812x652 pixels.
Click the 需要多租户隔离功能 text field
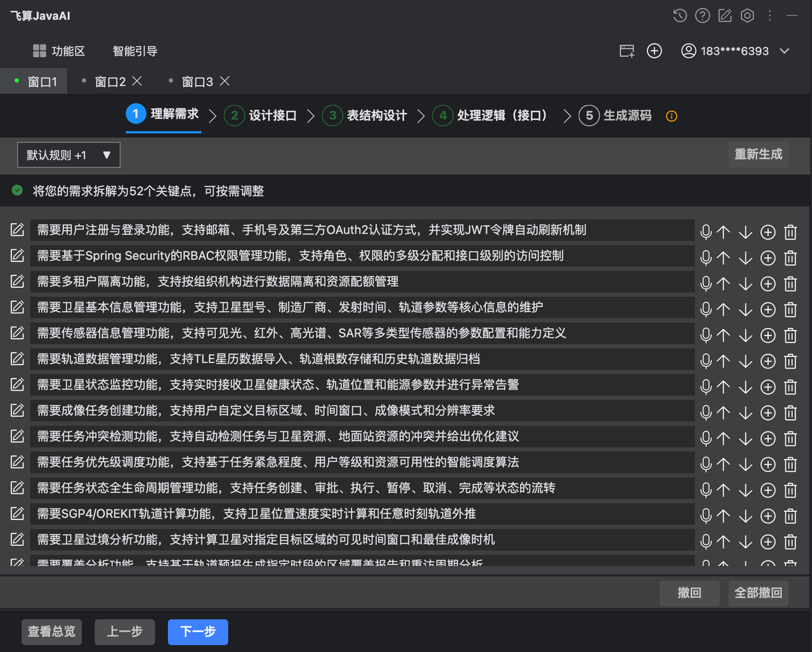(362, 282)
